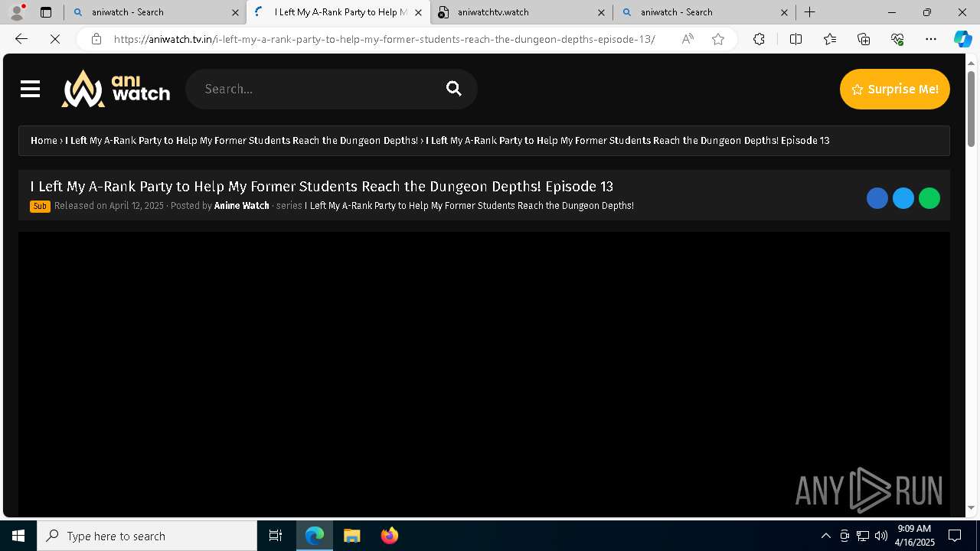This screenshot has height=551, width=980.
Task: Open Task View on the taskbar
Action: 276,536
